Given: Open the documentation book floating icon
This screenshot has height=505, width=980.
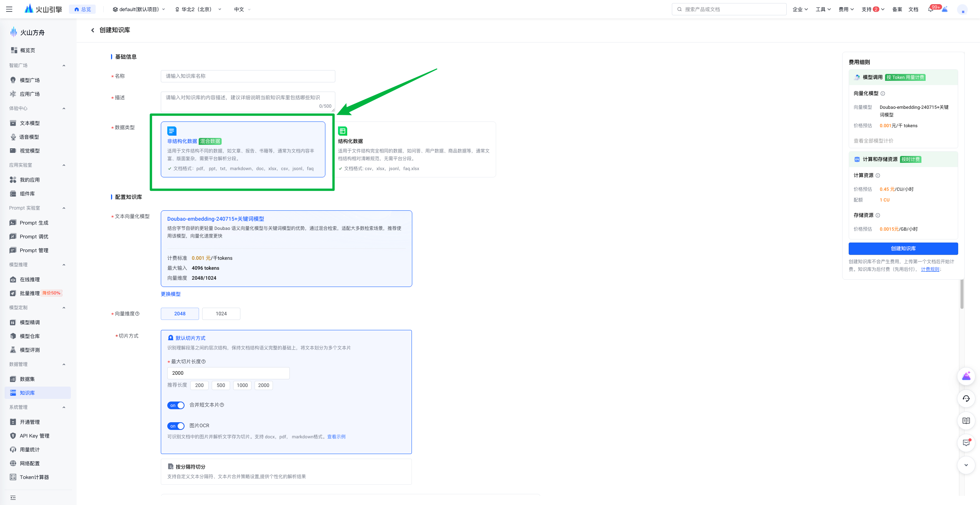Looking at the screenshot, I should pyautogui.click(x=966, y=421).
